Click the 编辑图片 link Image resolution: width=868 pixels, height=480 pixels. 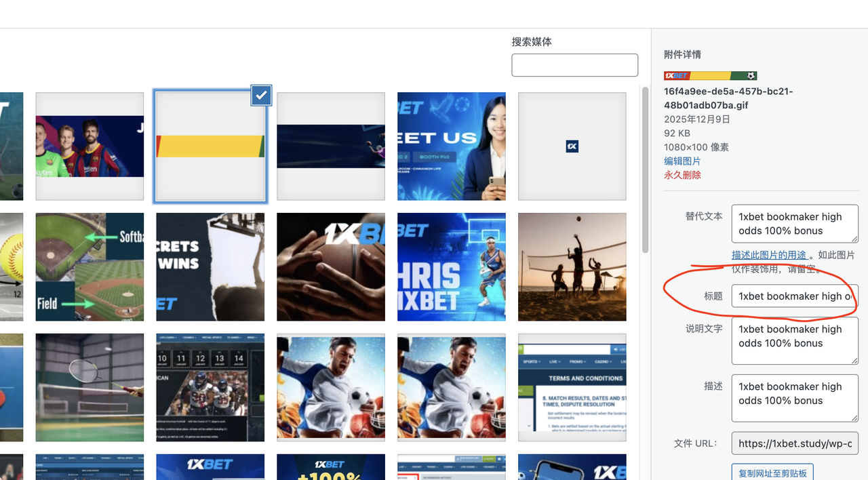tap(682, 161)
